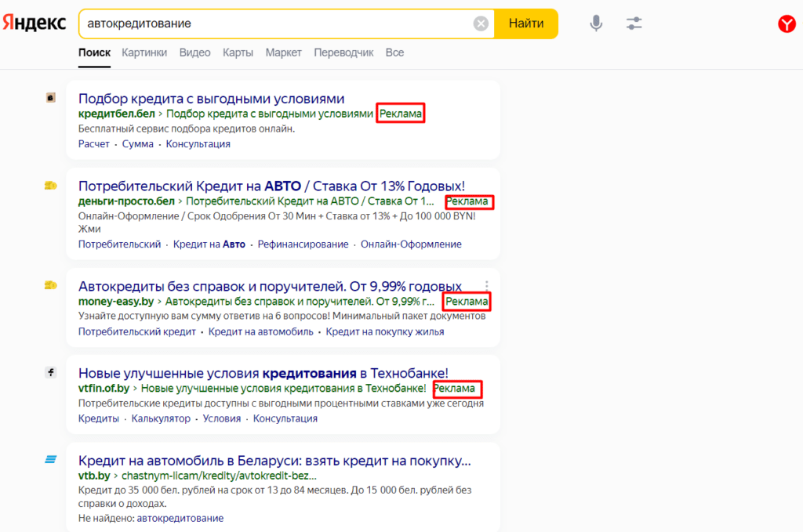Screen dimensions: 803x532
Task: Click Реклама label on кредитбел.бел result
Action: click(x=401, y=114)
